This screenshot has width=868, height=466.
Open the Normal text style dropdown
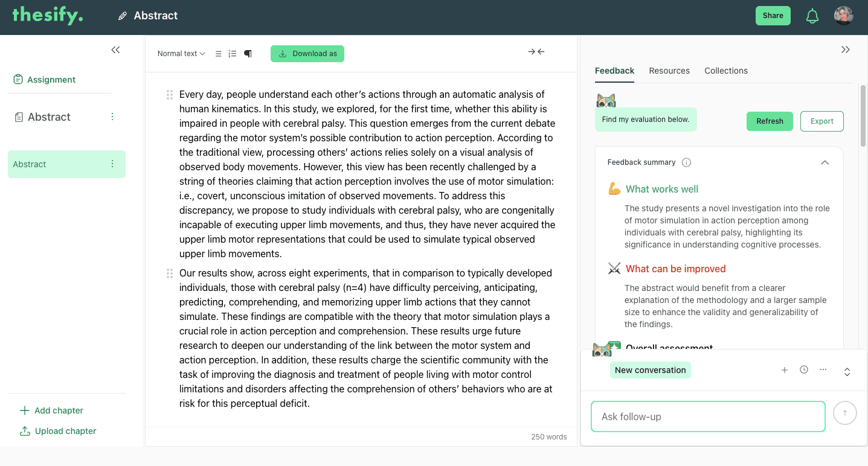(x=181, y=54)
